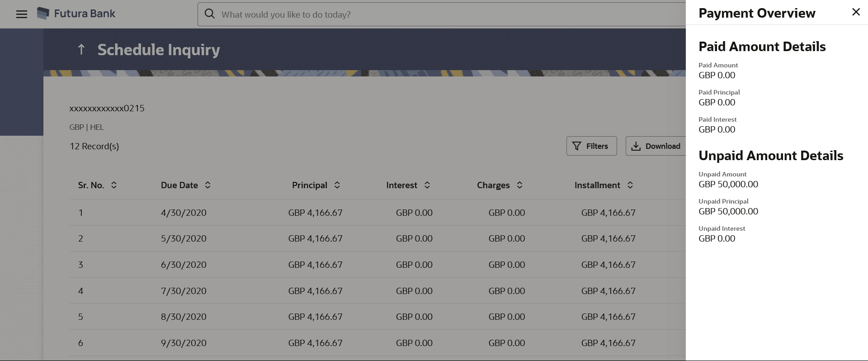Select due date 8/30/2020
868x361 pixels.
pyautogui.click(x=184, y=317)
